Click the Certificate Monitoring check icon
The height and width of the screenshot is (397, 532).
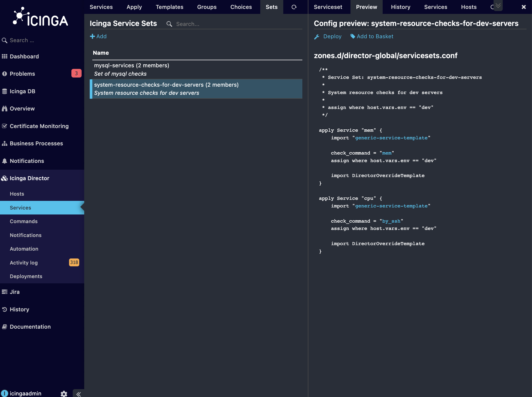(x=4, y=126)
